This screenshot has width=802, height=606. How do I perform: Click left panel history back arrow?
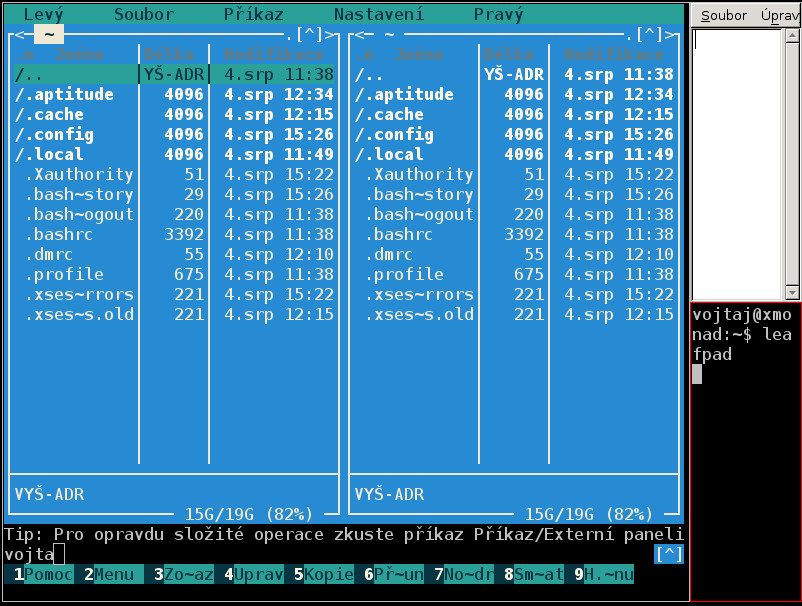[x=19, y=35]
